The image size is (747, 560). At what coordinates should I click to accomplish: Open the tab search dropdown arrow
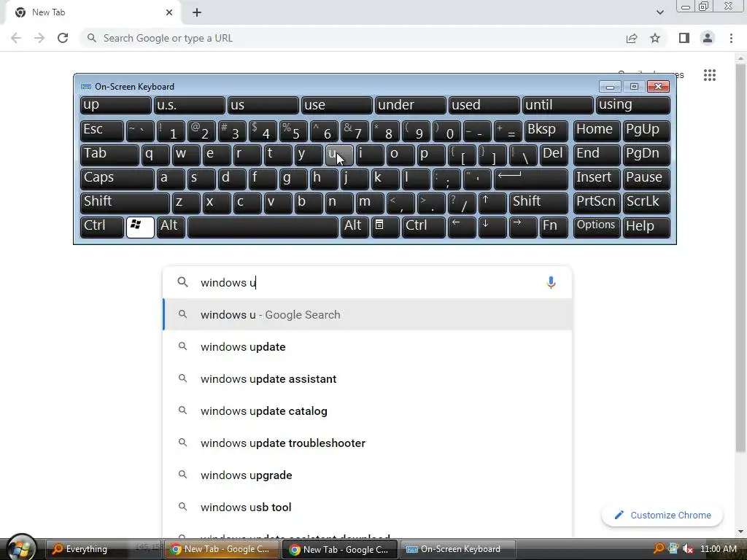tap(659, 12)
